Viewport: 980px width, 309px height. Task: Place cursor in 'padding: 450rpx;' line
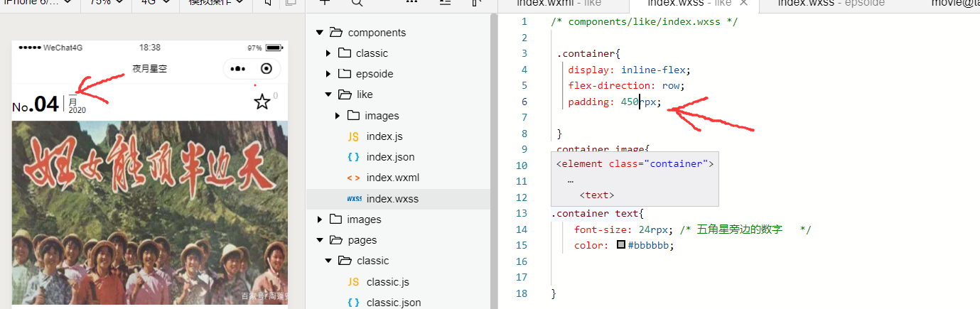tap(615, 102)
